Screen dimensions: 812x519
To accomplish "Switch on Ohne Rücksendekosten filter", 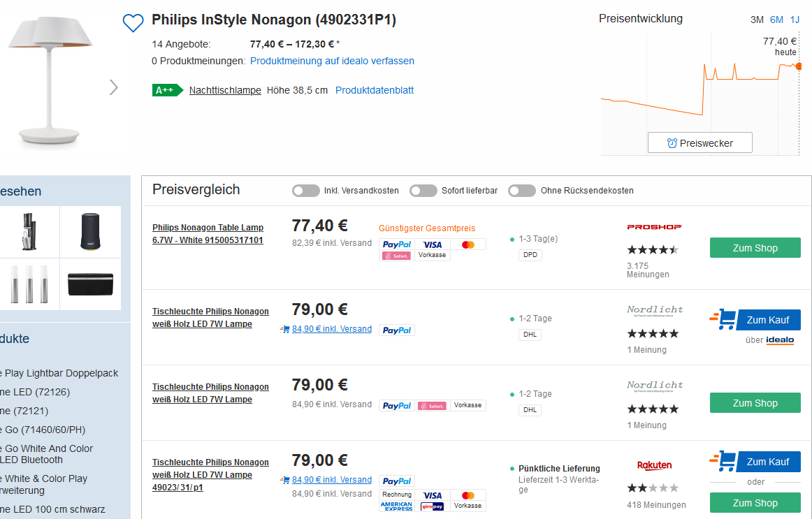I will (x=521, y=191).
